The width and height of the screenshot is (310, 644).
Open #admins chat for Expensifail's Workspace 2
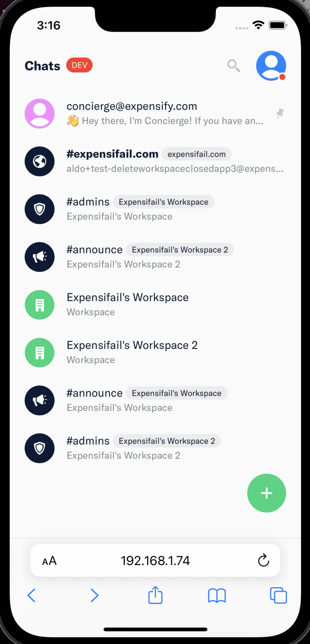[155, 448]
